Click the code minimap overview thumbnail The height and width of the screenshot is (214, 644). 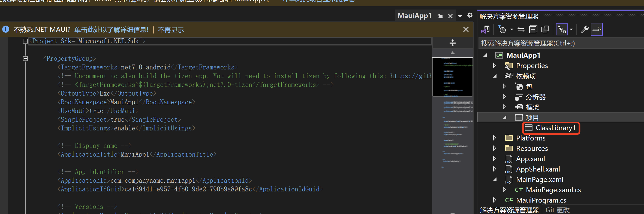click(453, 77)
